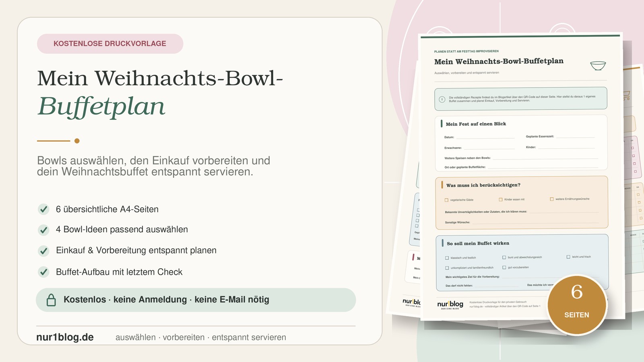Click 'PLANEN STATT AM FESTTAG IMPROVISIEREN' text
This screenshot has height=362, width=644.
coord(466,51)
